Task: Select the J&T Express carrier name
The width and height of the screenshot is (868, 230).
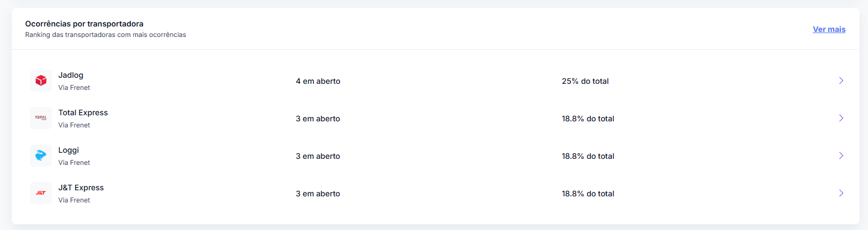Action: click(81, 188)
